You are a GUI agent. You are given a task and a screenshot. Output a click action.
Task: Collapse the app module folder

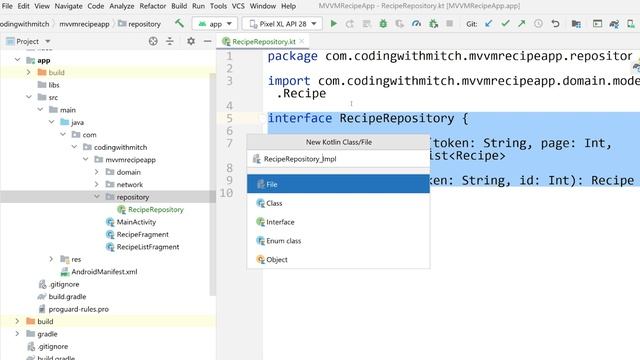pyautogui.click(x=18, y=60)
